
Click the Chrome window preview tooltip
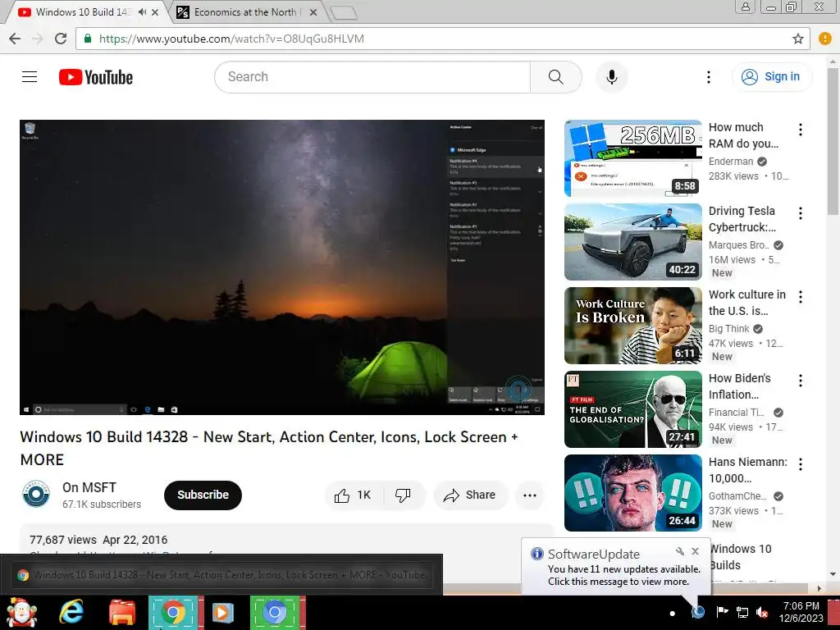[x=221, y=575]
